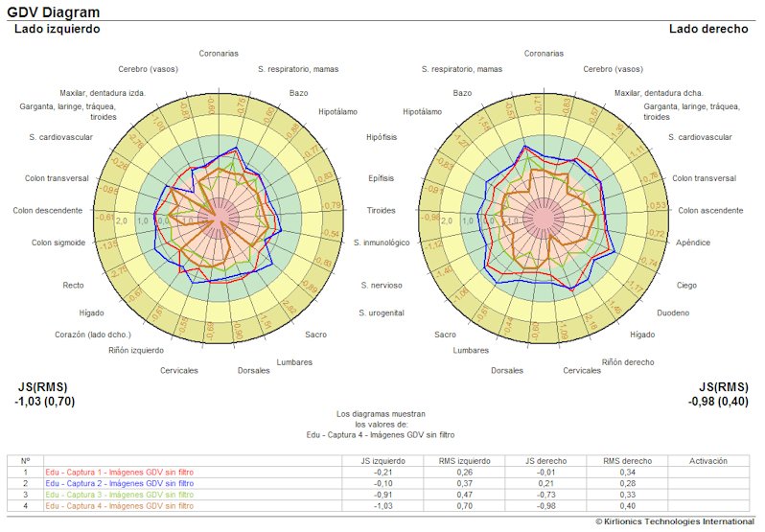The width and height of the screenshot is (765, 532).
Task: Click the 'S. inmunológico' sector label
Action: (x=382, y=243)
